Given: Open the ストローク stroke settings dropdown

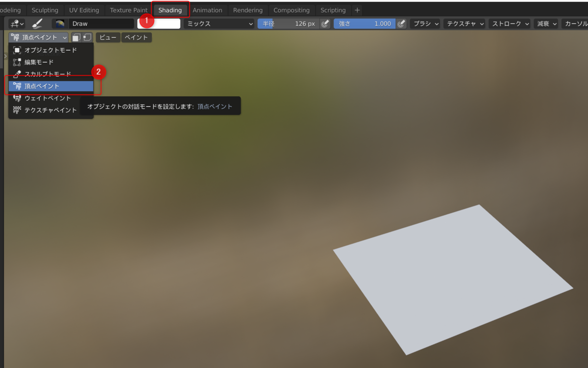Looking at the screenshot, I should click(510, 23).
